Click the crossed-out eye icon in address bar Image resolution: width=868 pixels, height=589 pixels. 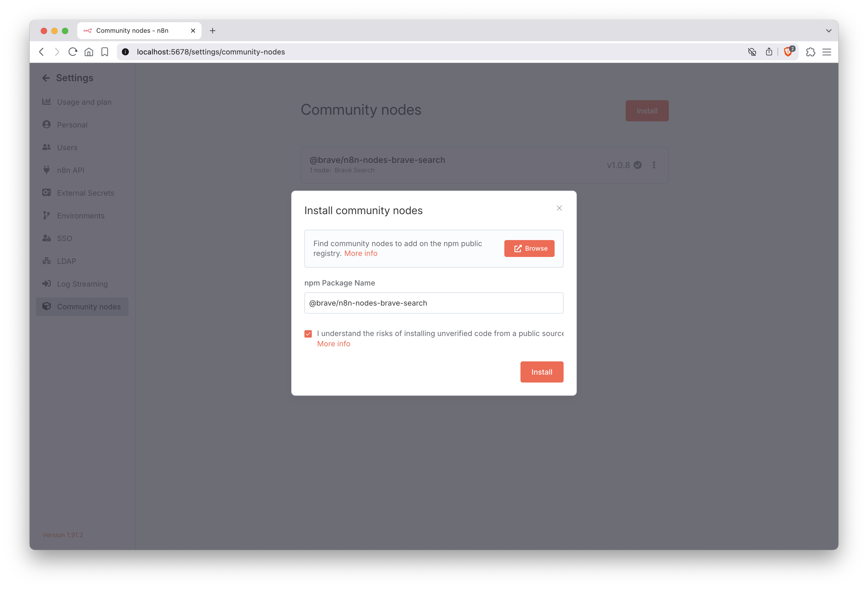point(752,52)
